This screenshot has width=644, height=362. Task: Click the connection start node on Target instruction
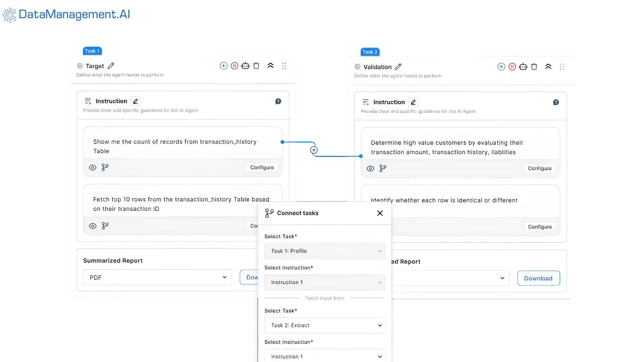(x=282, y=142)
